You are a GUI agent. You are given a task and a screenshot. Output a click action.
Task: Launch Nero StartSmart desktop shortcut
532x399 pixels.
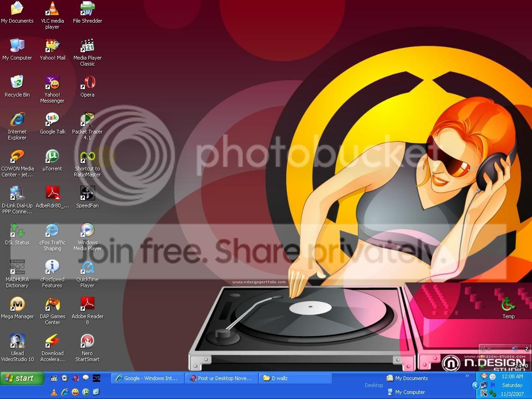coord(87,348)
